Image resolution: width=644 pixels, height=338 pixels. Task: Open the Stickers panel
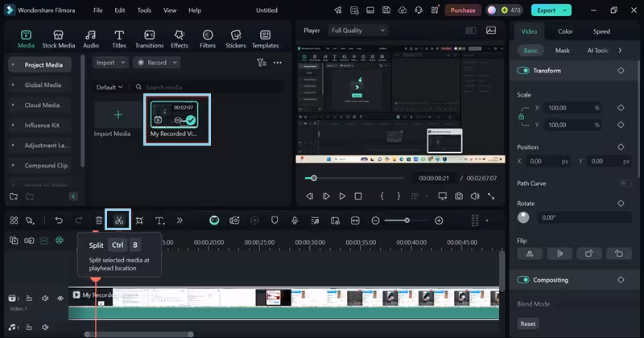236,39
